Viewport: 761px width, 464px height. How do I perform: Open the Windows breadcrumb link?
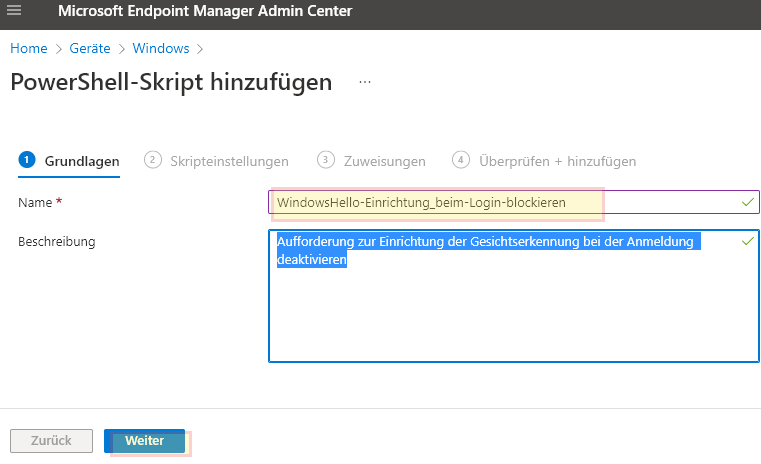(x=160, y=48)
